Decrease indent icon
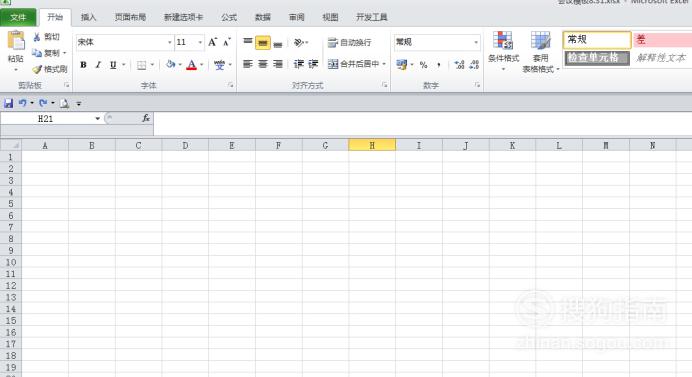This screenshot has height=377, width=692. [299, 64]
